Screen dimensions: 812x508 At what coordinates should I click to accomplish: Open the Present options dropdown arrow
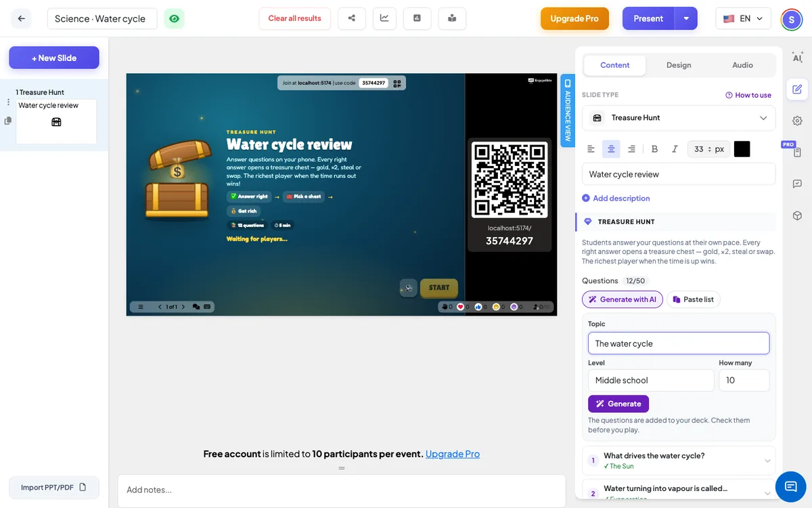(686, 18)
